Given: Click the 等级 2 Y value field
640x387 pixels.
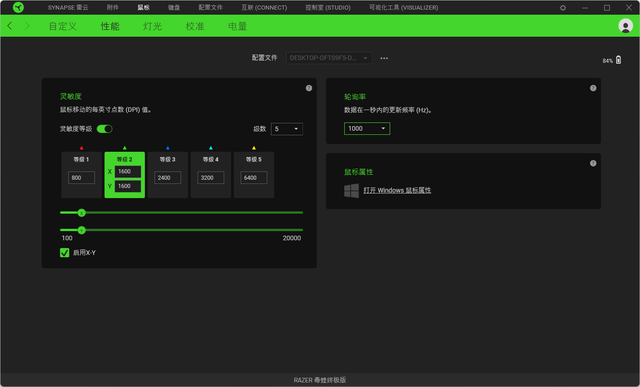Looking at the screenshot, I should click(128, 186).
